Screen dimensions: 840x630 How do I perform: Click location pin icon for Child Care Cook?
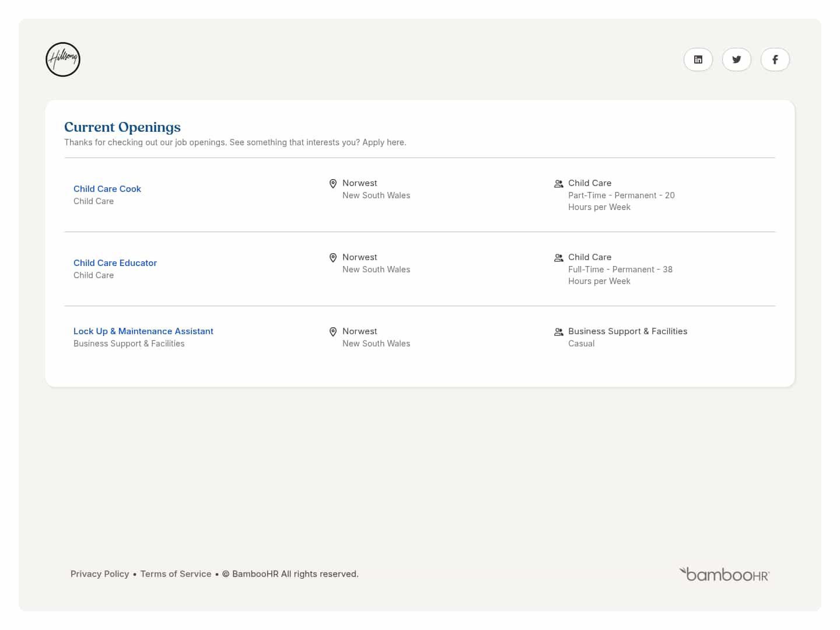coord(333,184)
